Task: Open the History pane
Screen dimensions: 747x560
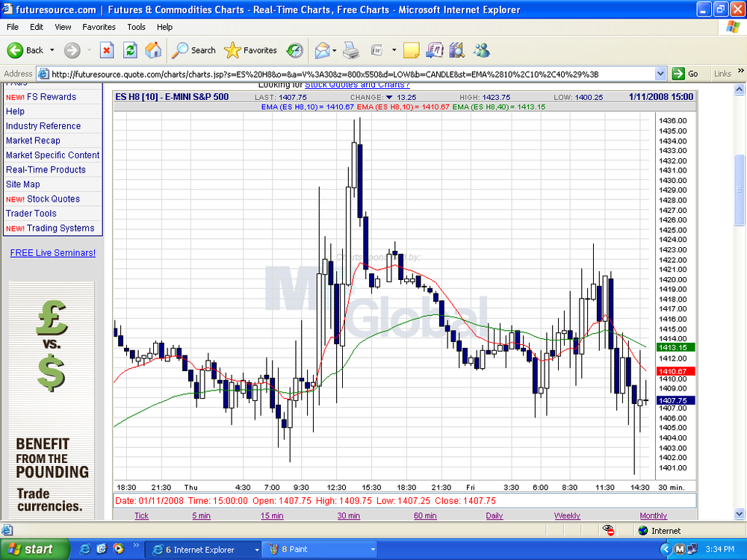Action: pyautogui.click(x=294, y=50)
